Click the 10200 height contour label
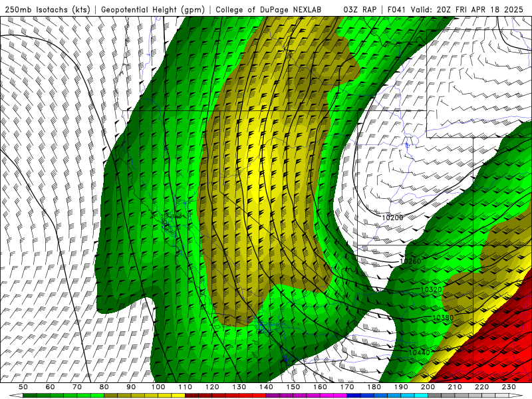Screen dimensions: 532x399 (x=392, y=217)
